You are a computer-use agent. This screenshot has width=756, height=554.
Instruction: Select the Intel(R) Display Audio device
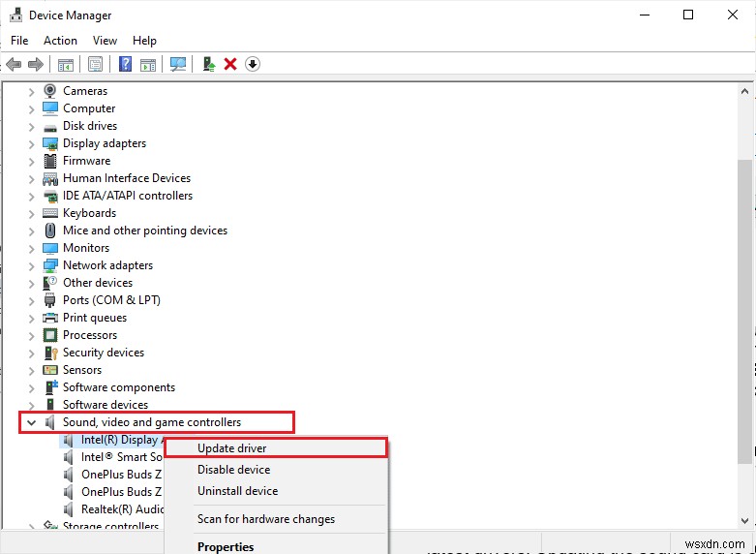tap(113, 440)
